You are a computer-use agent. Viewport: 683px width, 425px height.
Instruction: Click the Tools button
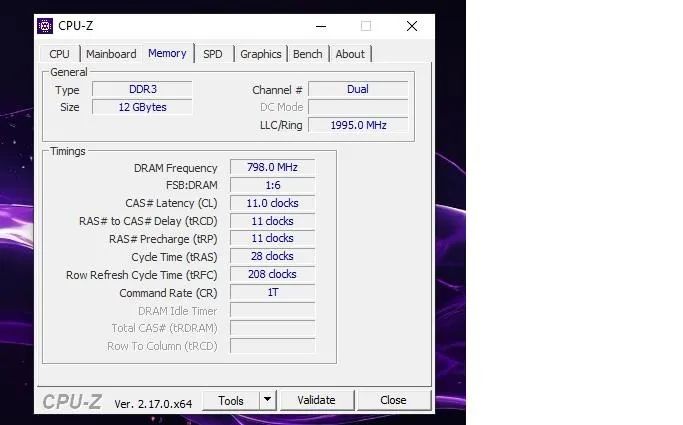point(231,400)
